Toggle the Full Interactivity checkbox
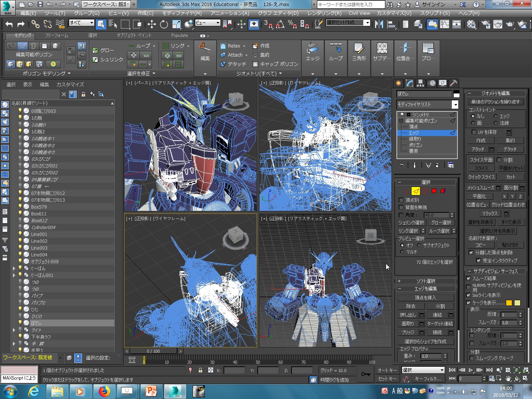The image size is (532, 399). tap(478, 260)
